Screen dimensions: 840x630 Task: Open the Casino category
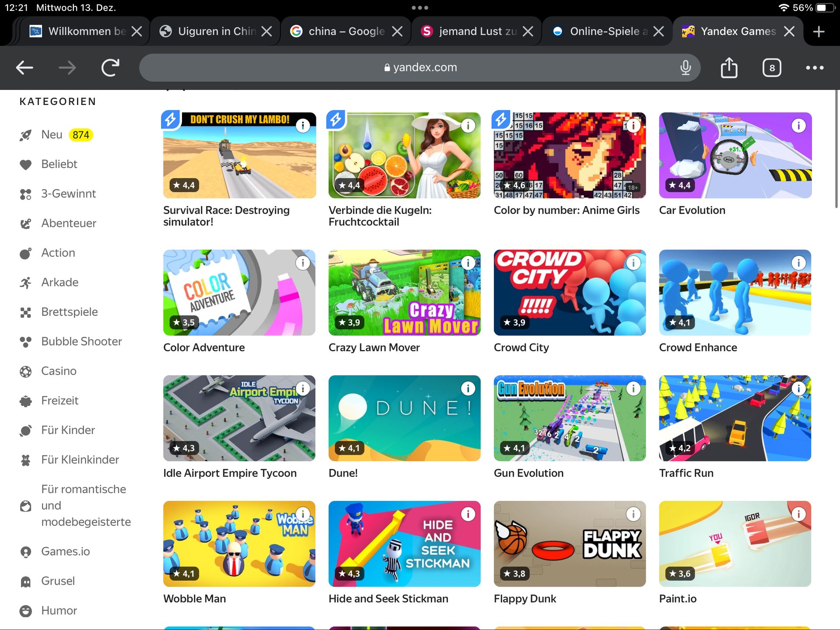(59, 371)
